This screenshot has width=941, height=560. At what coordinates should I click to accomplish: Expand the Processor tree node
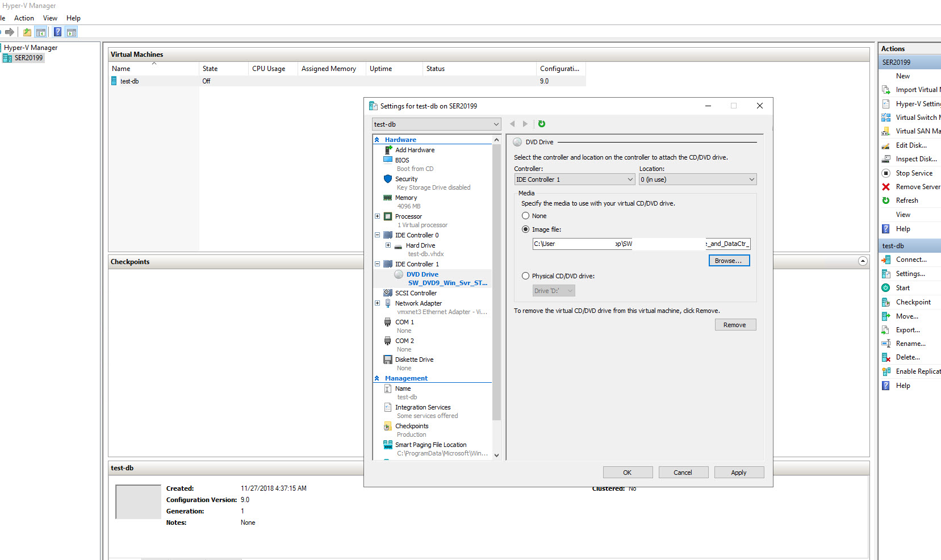point(377,216)
